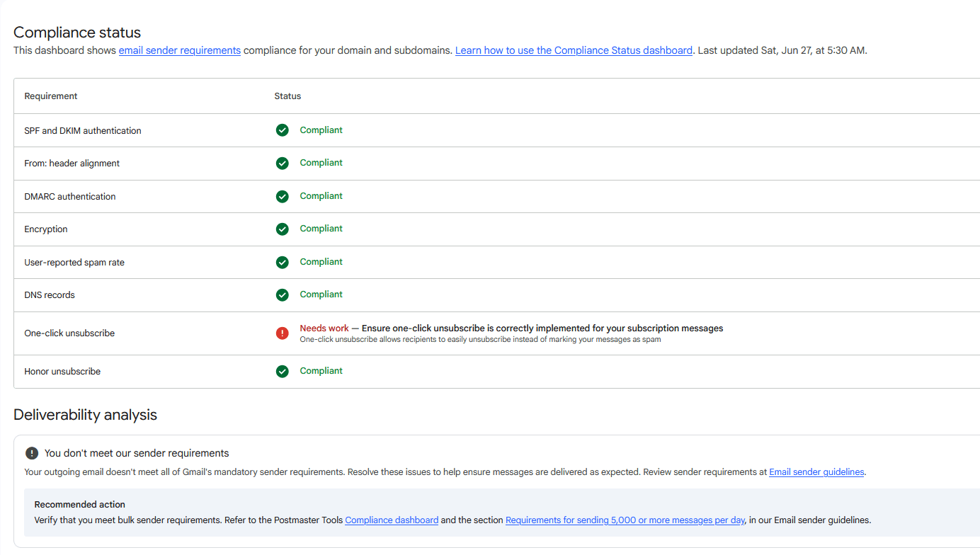Screen dimensions: 980x555
Task: Click the Status column header
Action: coord(287,96)
